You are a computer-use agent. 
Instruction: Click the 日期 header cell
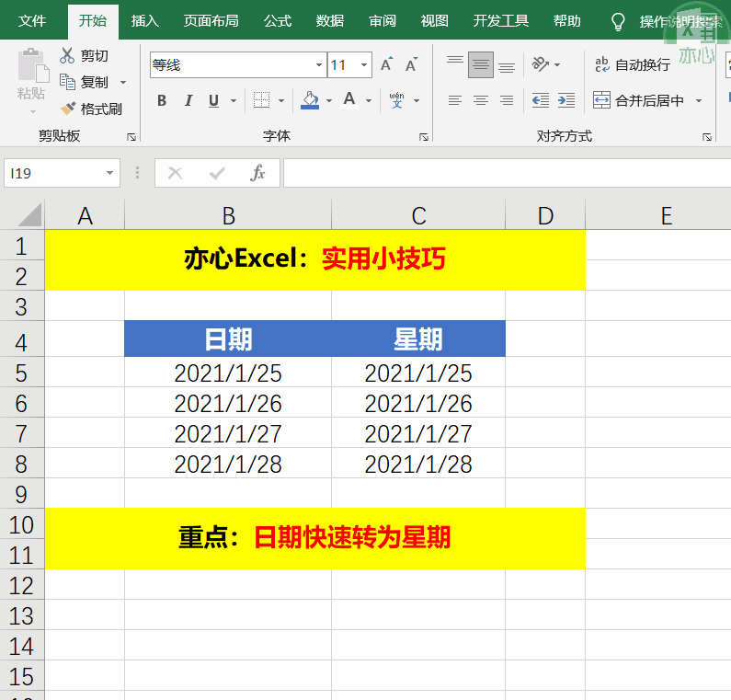[228, 339]
